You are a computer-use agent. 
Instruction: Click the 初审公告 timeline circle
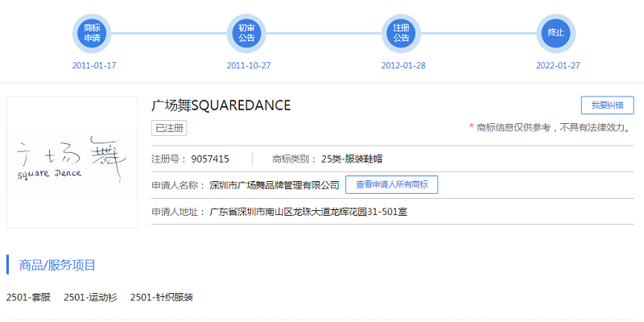[246, 33]
